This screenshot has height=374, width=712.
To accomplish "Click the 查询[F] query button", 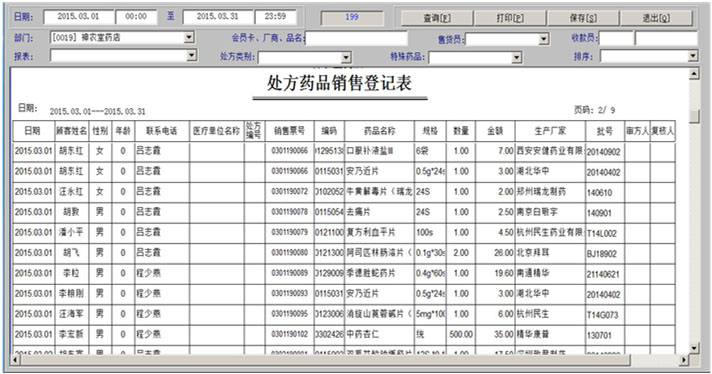I will [437, 18].
